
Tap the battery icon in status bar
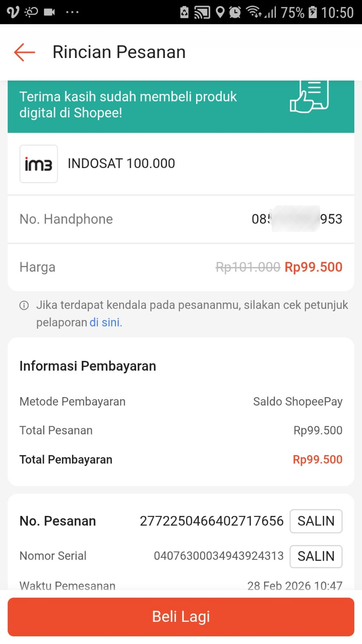[x=312, y=12]
